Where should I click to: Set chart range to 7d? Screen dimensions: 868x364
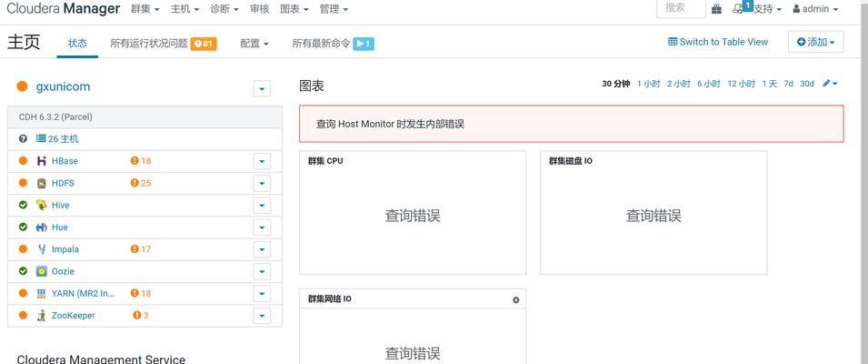pyautogui.click(x=788, y=84)
